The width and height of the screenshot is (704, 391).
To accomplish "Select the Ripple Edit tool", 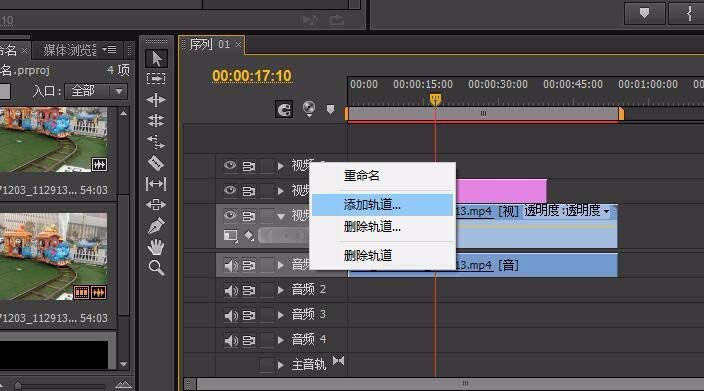I will point(156,100).
